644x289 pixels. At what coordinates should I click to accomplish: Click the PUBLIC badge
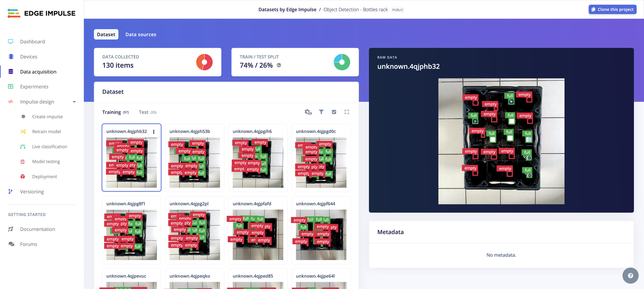[x=398, y=10]
